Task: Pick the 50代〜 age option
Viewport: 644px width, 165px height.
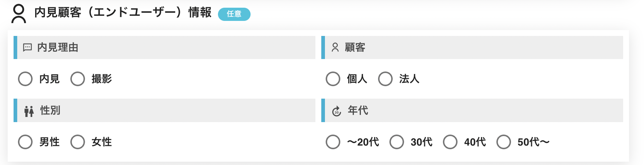Action: pos(504,142)
